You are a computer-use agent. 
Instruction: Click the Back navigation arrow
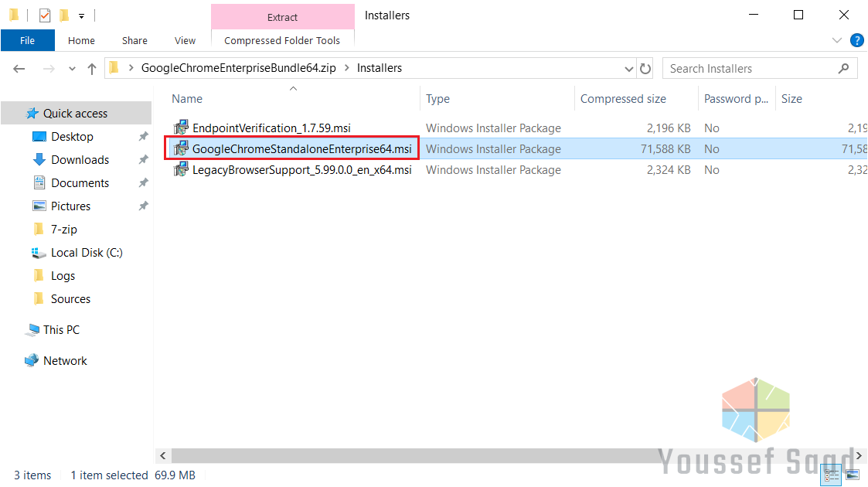pyautogui.click(x=19, y=69)
